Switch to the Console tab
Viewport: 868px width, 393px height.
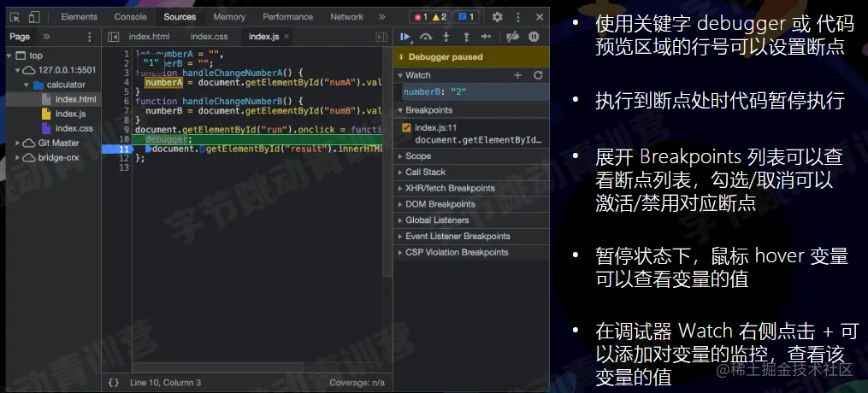point(131,17)
